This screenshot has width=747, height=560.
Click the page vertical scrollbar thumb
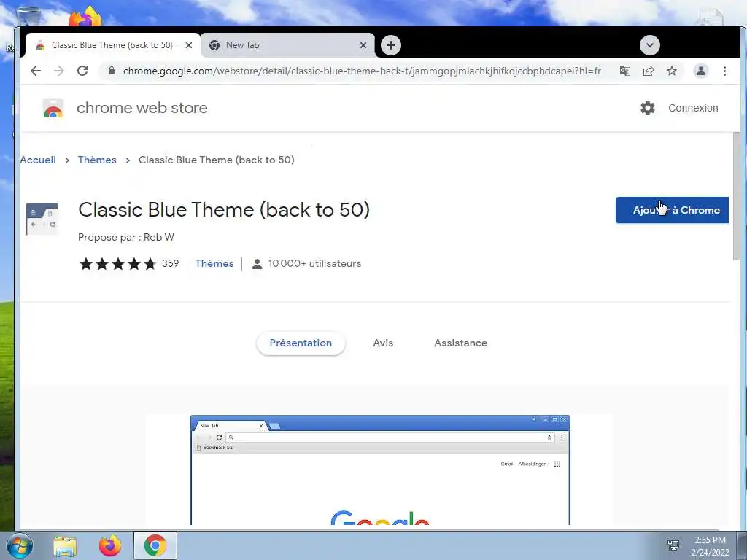pyautogui.click(x=737, y=196)
